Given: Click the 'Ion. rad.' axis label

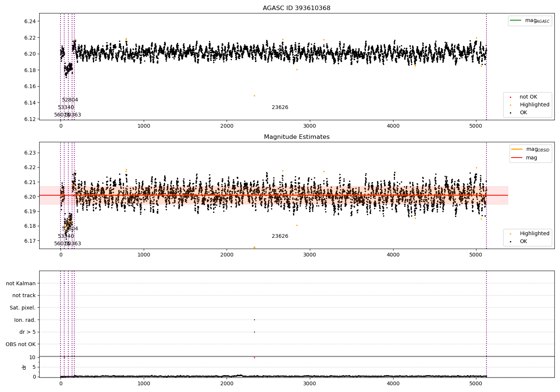Looking at the screenshot, I should click(x=25, y=320).
